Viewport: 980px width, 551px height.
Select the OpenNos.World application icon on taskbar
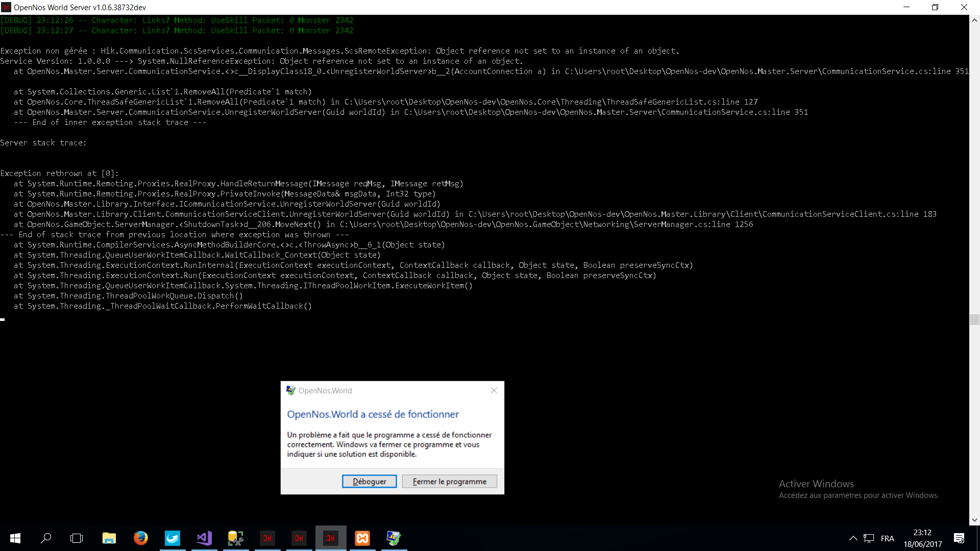(x=394, y=538)
